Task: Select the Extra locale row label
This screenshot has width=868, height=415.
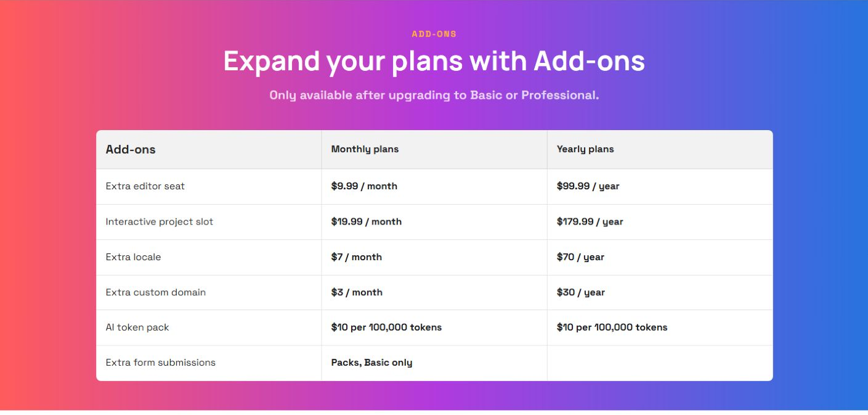Action: pyautogui.click(x=133, y=257)
